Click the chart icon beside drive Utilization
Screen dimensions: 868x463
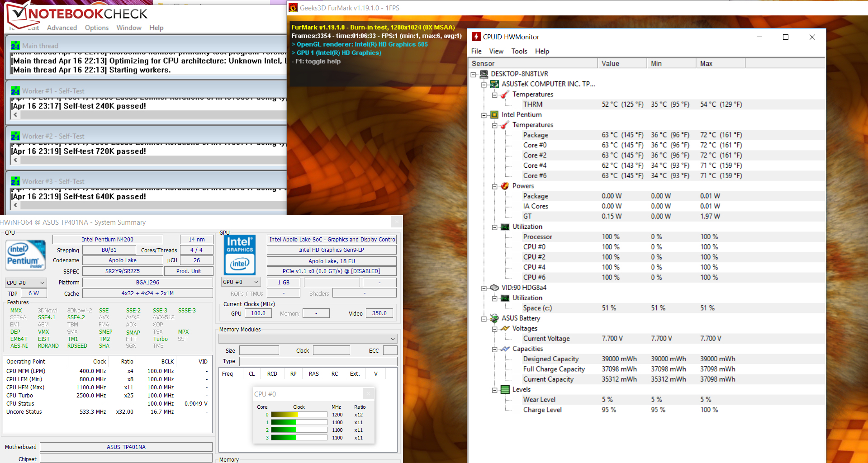(x=505, y=298)
